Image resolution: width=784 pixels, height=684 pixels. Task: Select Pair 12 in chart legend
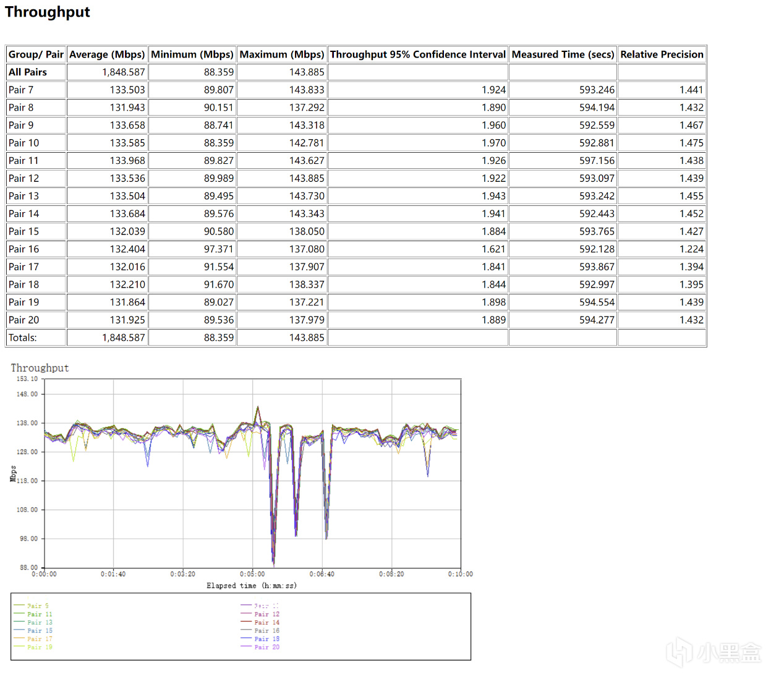coord(267,615)
